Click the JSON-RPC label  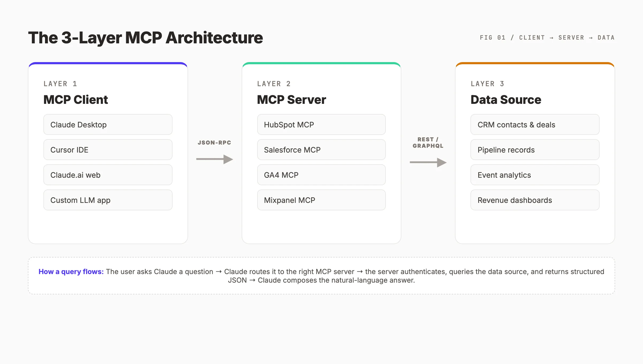click(x=214, y=143)
